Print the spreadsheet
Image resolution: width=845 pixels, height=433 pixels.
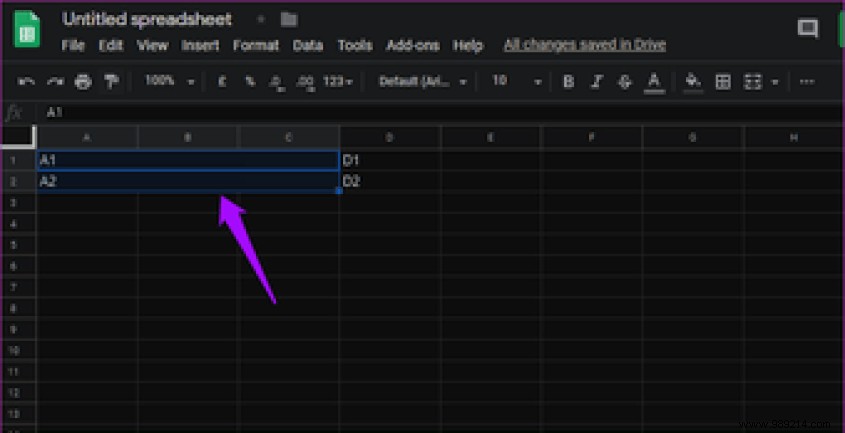(x=83, y=82)
